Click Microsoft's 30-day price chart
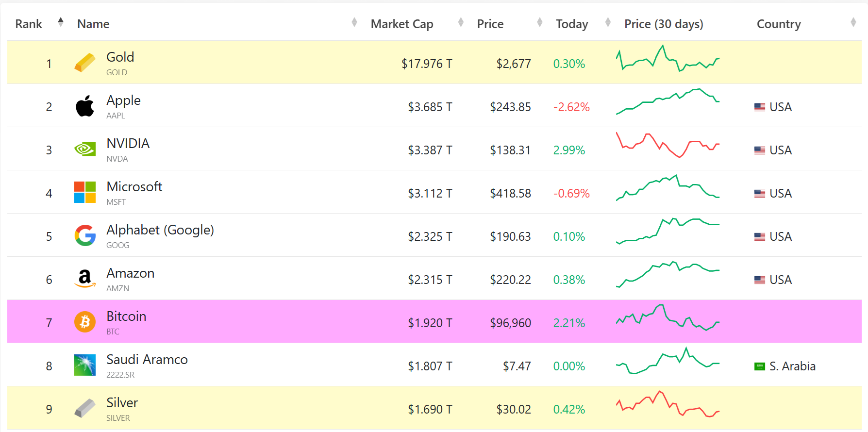The height and width of the screenshot is (432, 868). 668,188
